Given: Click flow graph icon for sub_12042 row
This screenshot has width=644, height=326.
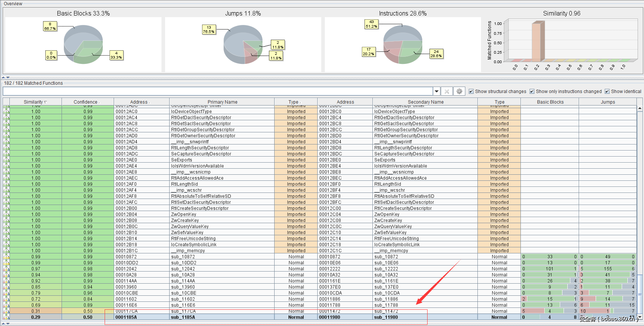Looking at the screenshot, I should 6,269.
